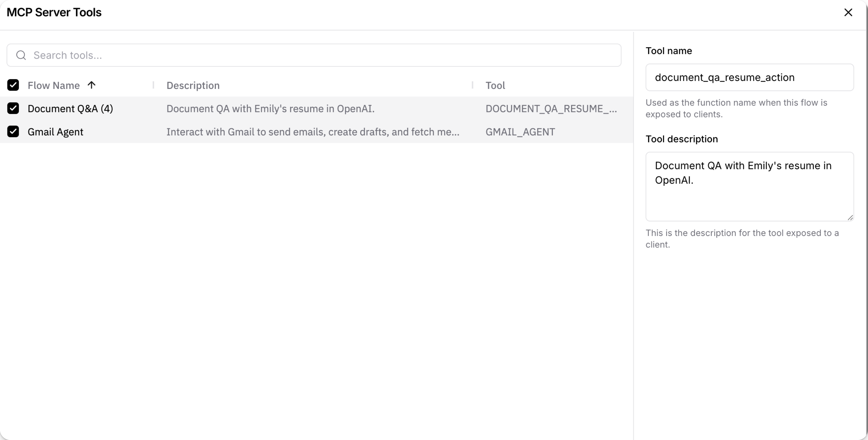Click the Tool name section heading
Screen dimensions: 868x440
coord(669,51)
